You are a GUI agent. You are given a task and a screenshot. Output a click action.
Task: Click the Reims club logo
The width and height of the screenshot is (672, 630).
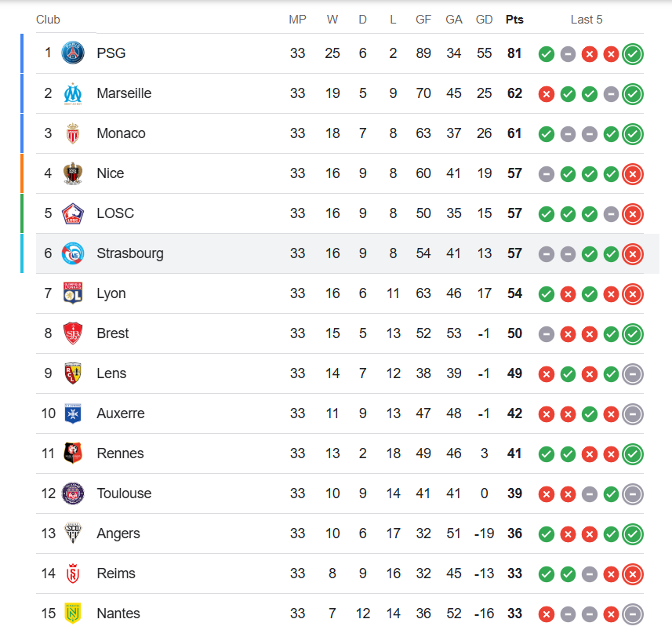click(x=73, y=574)
